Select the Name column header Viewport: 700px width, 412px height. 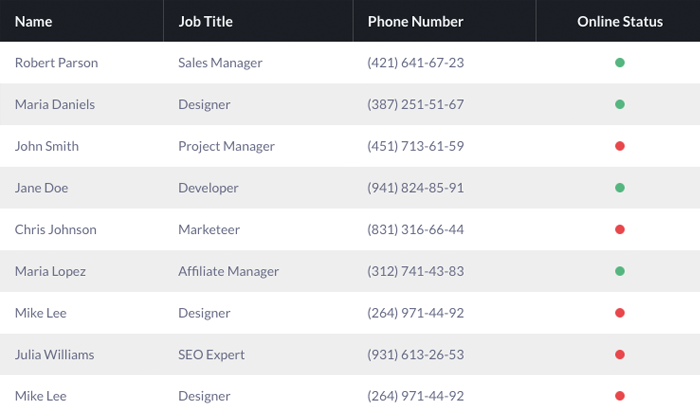coord(33,21)
